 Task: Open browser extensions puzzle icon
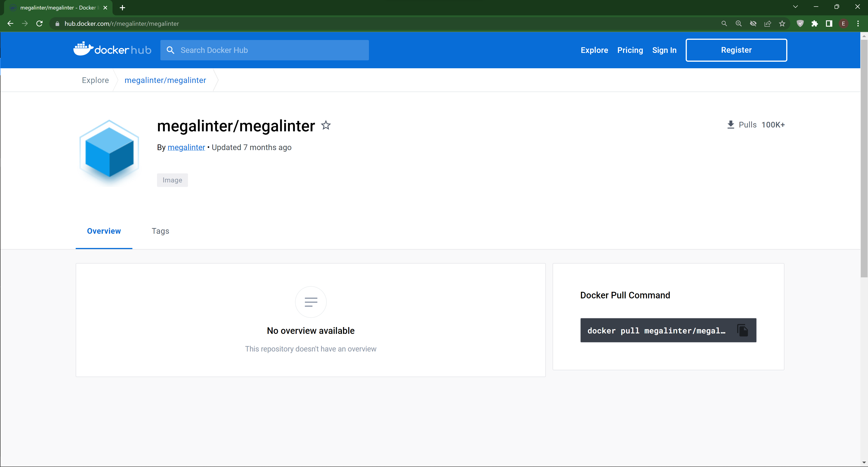click(815, 23)
